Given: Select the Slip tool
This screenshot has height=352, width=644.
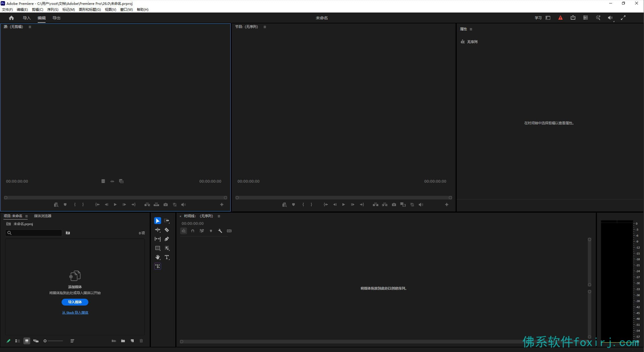Looking at the screenshot, I should tap(157, 239).
